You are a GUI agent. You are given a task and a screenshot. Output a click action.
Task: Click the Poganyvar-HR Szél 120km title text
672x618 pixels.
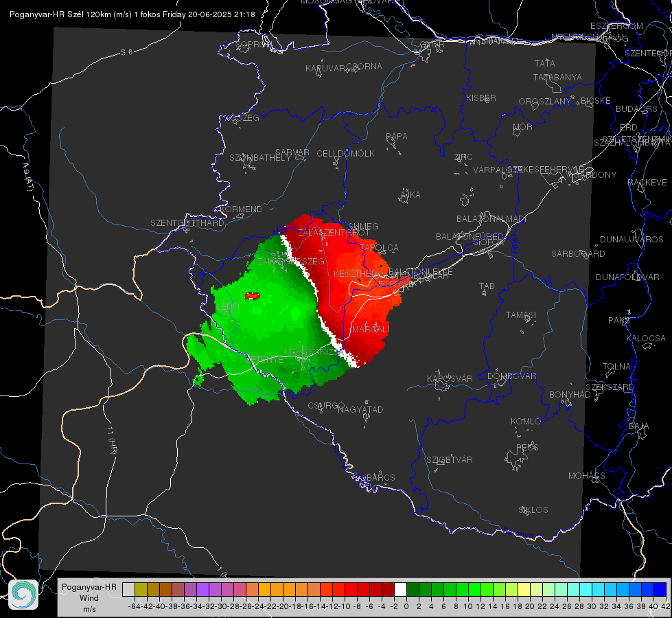[132, 14]
